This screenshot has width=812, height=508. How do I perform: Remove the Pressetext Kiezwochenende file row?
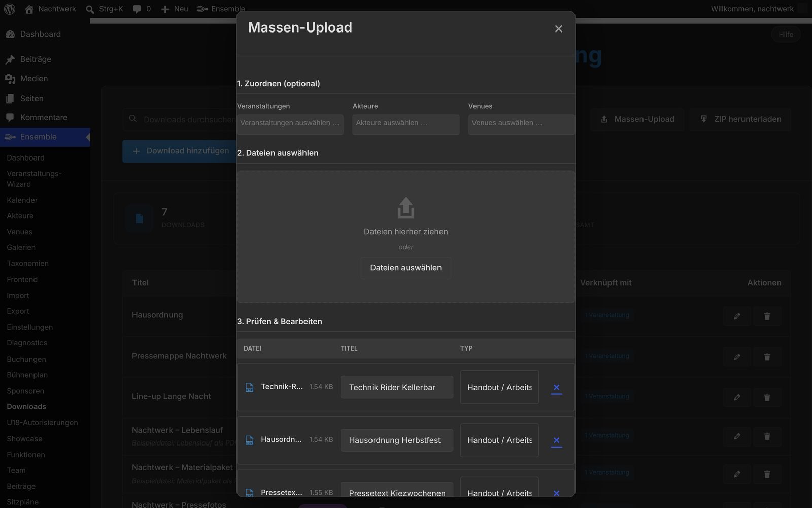[x=556, y=493]
